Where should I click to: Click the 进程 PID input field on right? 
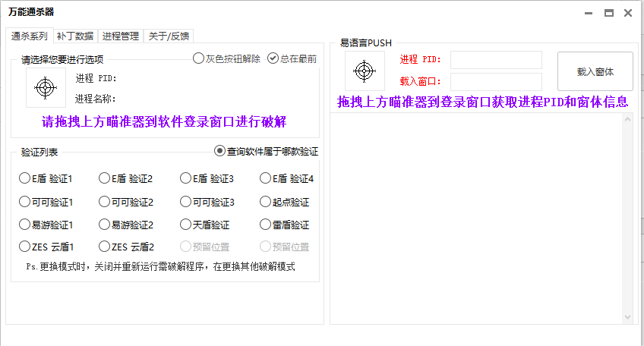click(x=496, y=60)
